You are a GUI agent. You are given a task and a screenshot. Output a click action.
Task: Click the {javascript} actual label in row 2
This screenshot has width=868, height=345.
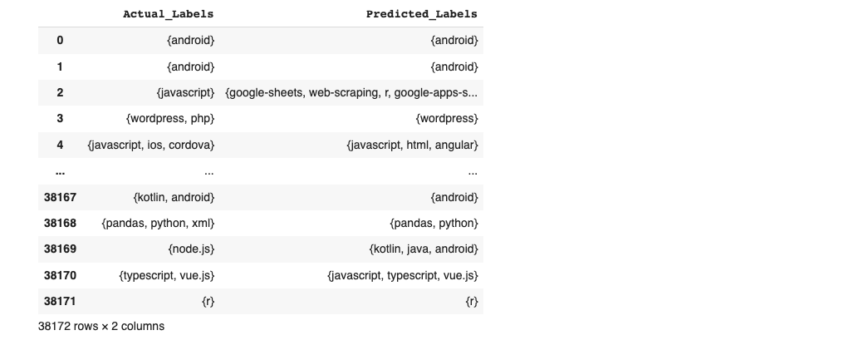point(185,92)
